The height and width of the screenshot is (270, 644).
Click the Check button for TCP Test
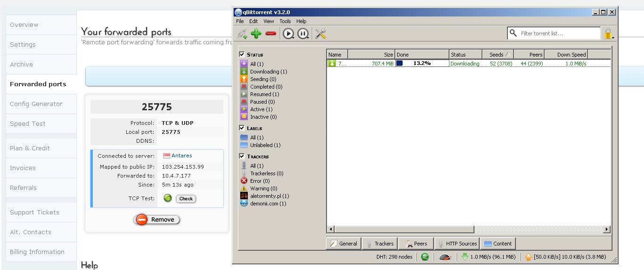click(186, 198)
